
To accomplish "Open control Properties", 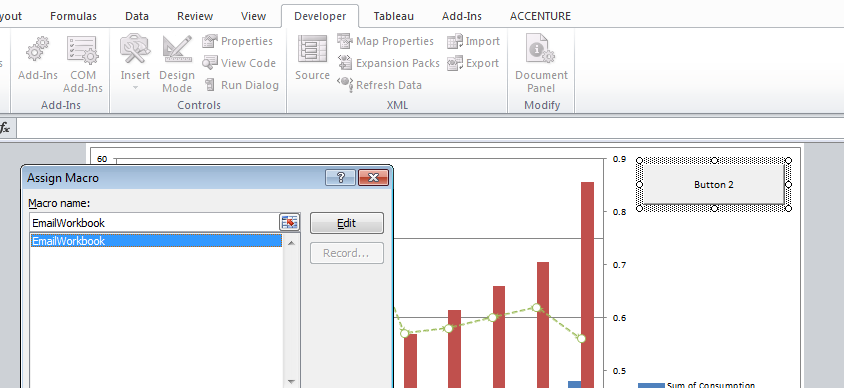I will pos(237,41).
